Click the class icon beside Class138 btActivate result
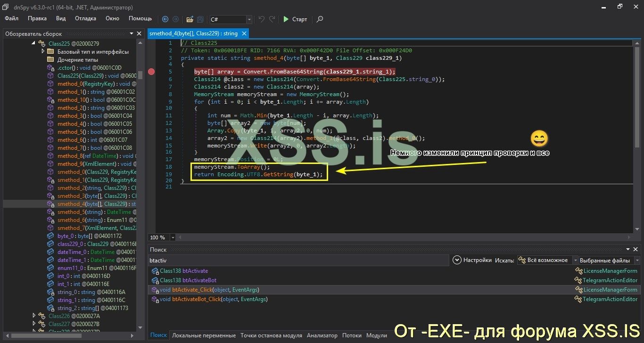The width and height of the screenshot is (644, 343). pos(155,271)
